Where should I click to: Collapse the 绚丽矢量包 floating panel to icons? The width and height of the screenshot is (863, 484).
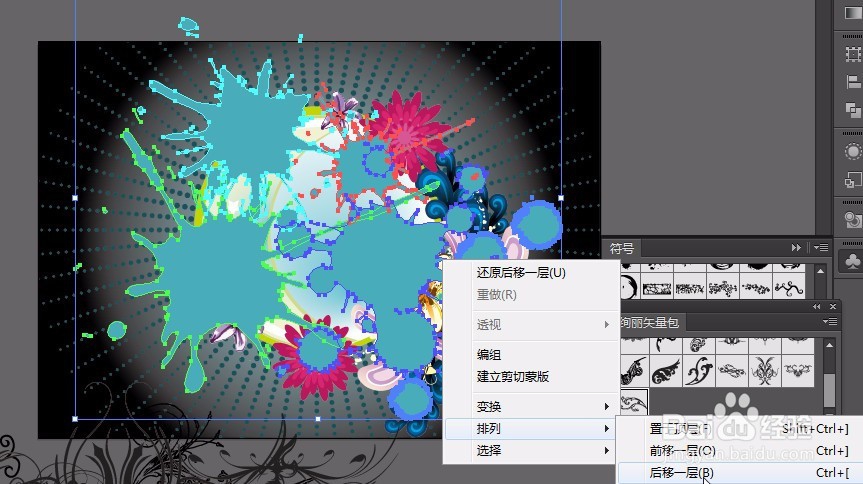(817, 307)
